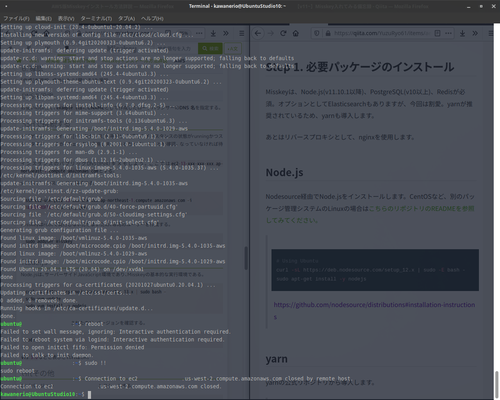
Task: Expand the overflow (») toolbar menu in the left Firefox window
Action: tap(226, 33)
